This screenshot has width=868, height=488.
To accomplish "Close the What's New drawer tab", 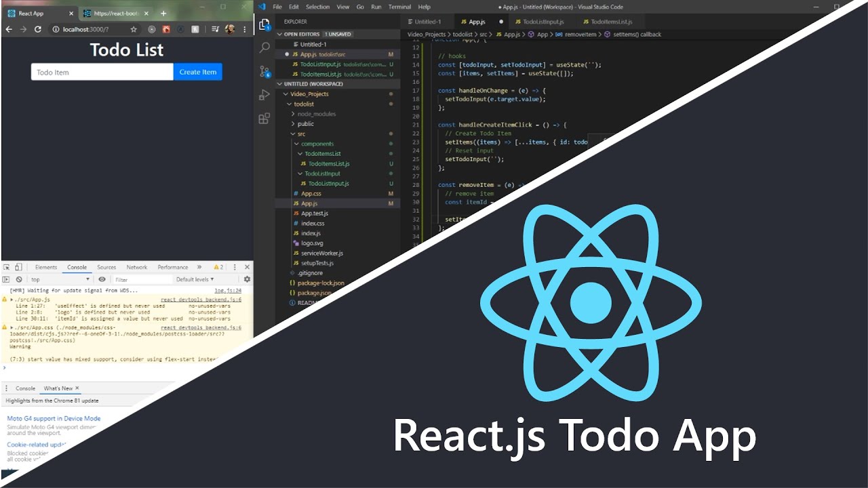I will 77,388.
